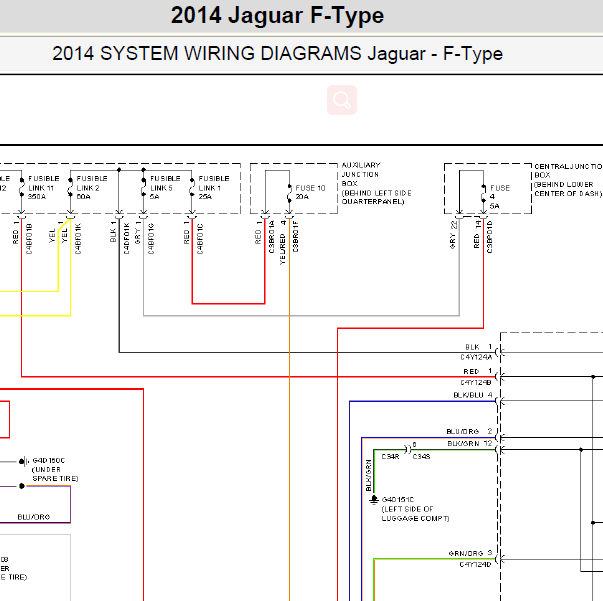Click the 'GRN/ORG 3' wire label
The width and height of the screenshot is (603, 601).
(x=470, y=553)
